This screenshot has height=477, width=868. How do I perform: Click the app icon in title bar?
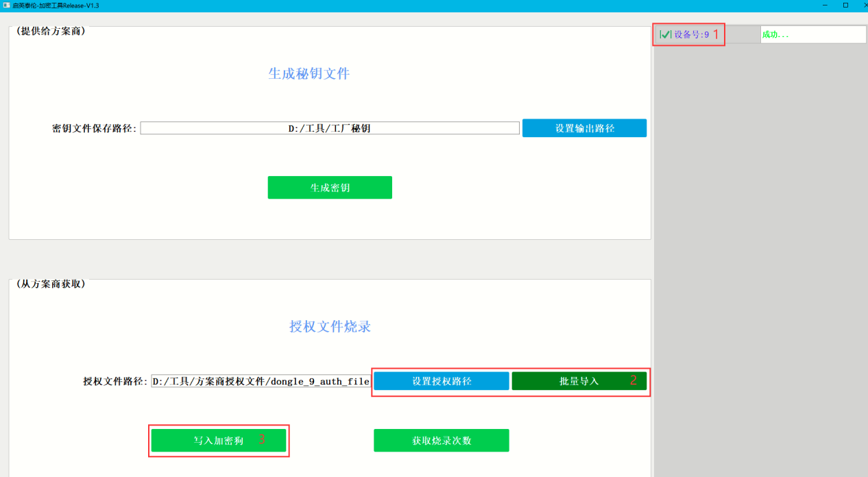(6, 5)
